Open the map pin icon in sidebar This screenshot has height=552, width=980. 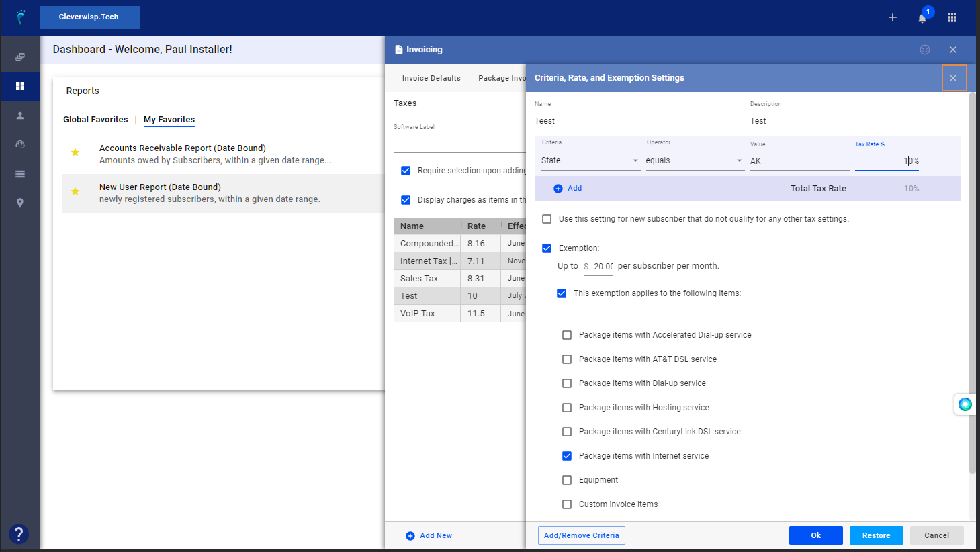point(20,203)
